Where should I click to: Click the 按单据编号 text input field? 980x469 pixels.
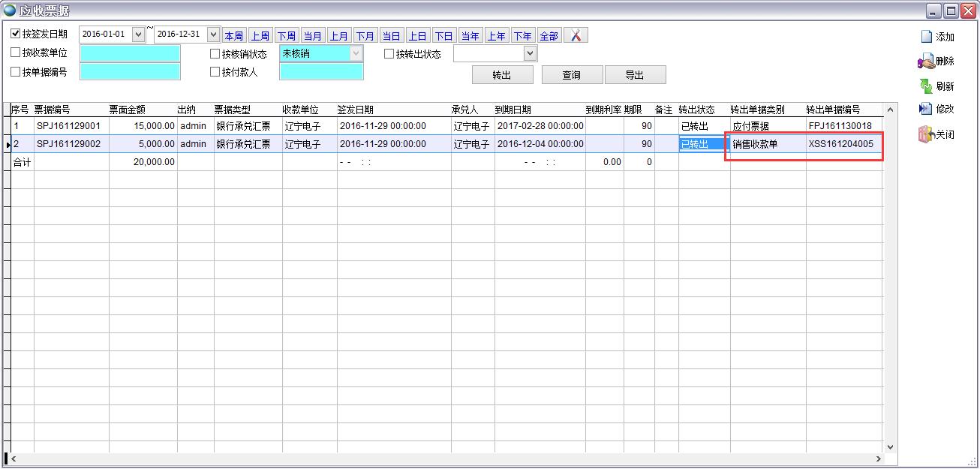[x=130, y=72]
